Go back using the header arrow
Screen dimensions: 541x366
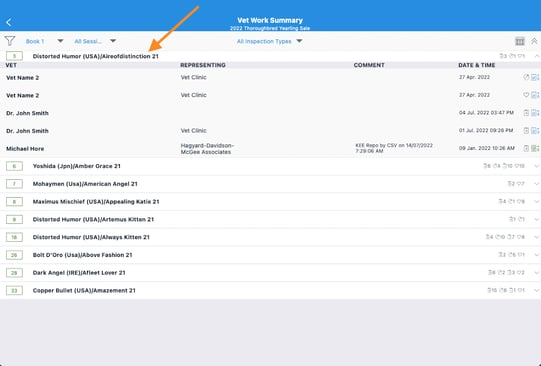click(9, 22)
